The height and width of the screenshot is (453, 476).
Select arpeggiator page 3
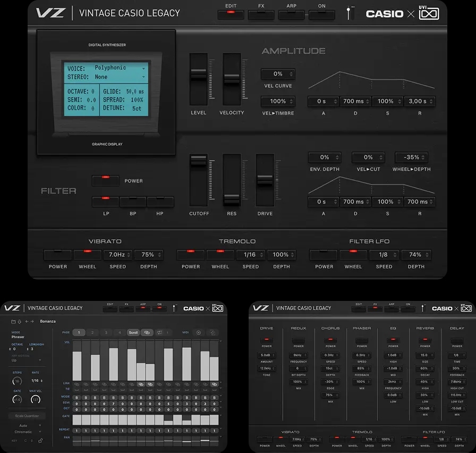click(106, 332)
